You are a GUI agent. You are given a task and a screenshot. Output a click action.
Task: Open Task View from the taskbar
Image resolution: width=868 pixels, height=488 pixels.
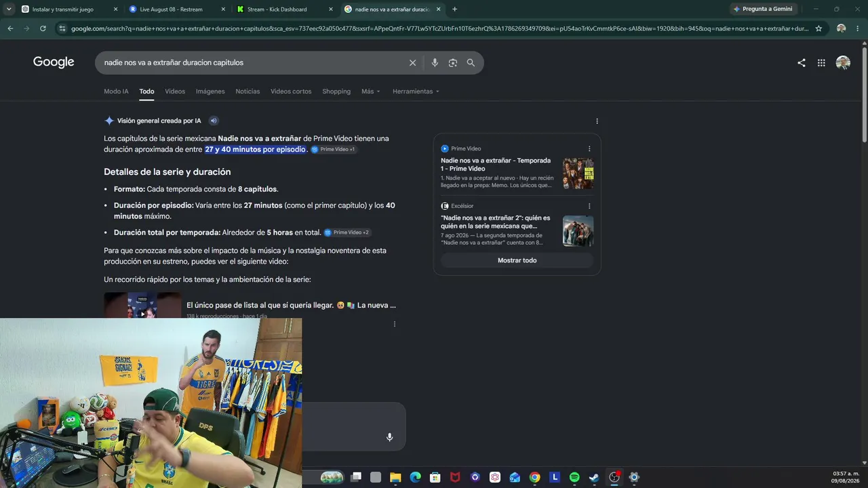tap(356, 477)
